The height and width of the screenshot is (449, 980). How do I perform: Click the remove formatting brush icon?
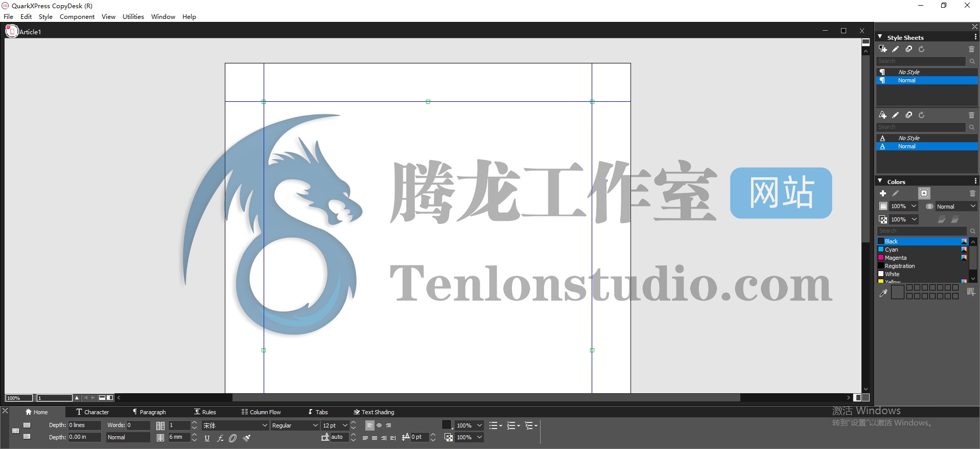(247, 438)
